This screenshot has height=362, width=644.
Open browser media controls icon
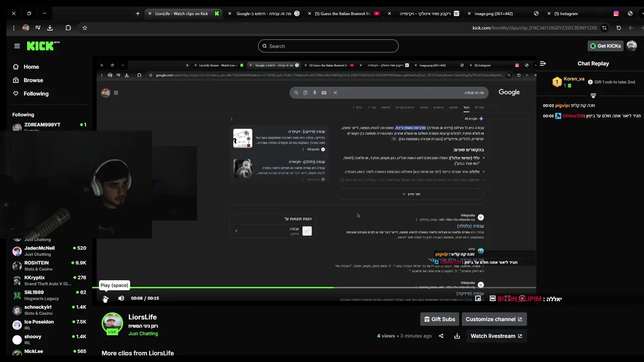coord(38,28)
